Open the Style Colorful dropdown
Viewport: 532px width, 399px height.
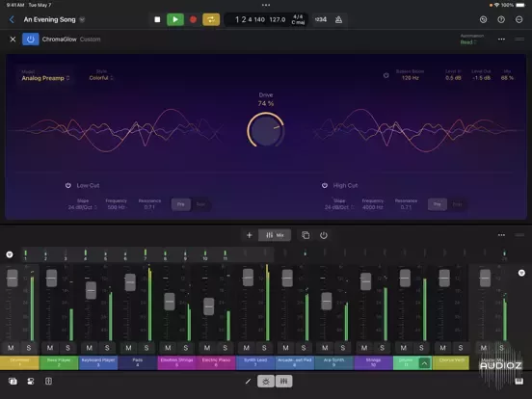click(x=101, y=78)
